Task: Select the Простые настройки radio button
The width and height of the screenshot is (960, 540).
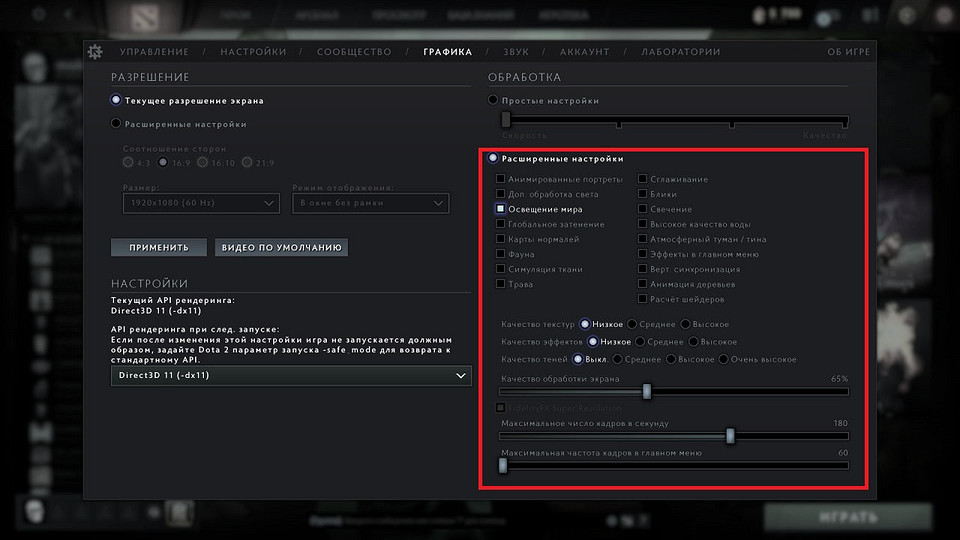Action: pos(493,101)
